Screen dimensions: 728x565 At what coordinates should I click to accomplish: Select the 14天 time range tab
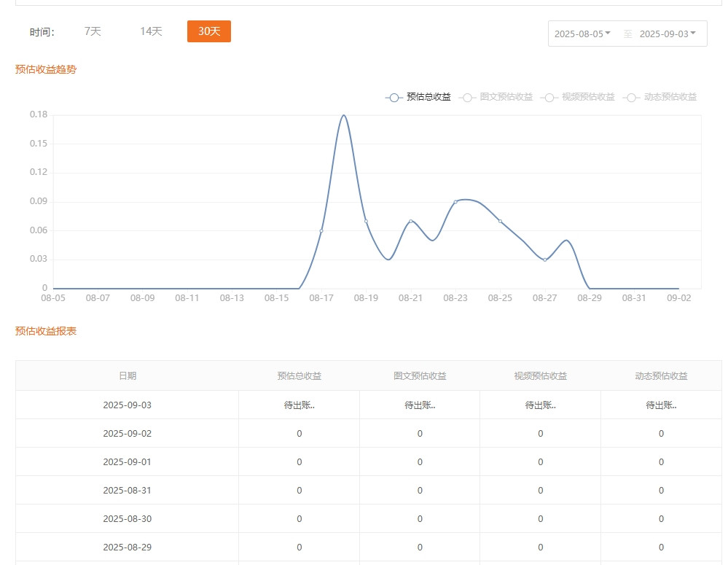pyautogui.click(x=151, y=31)
